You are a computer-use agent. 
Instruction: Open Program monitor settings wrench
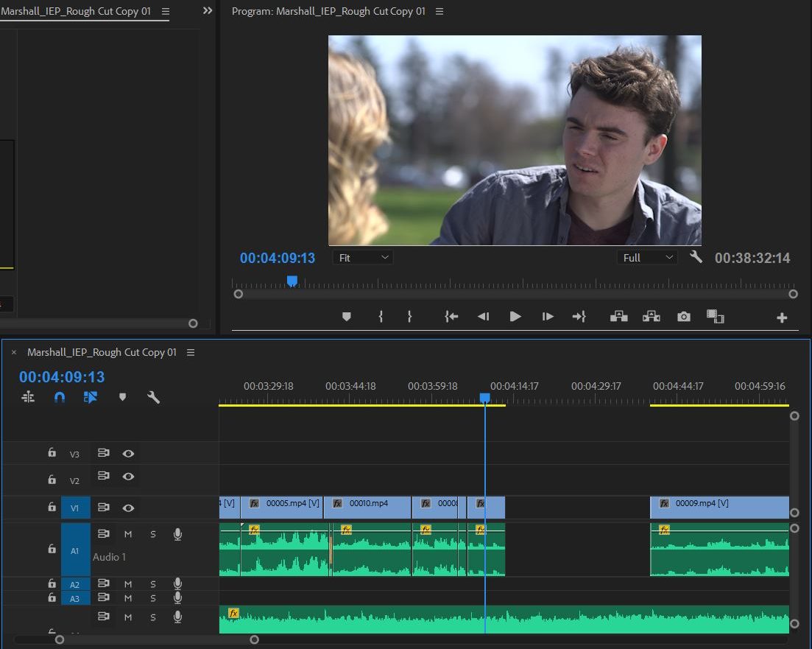[x=696, y=256]
